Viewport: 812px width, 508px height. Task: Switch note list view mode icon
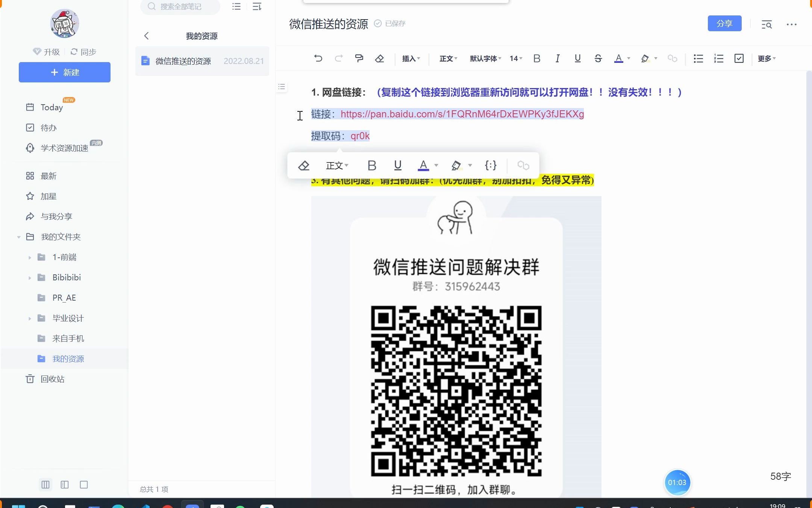236,6
